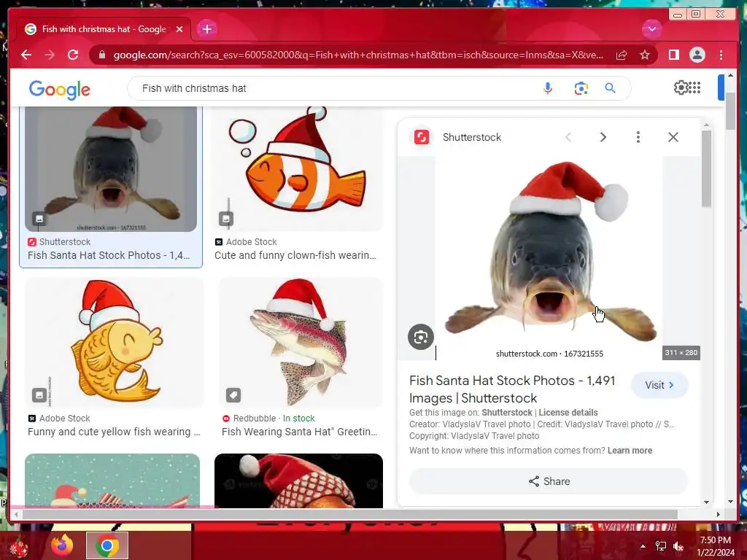View site security lock information
The height and width of the screenshot is (560, 747).
coord(102,55)
